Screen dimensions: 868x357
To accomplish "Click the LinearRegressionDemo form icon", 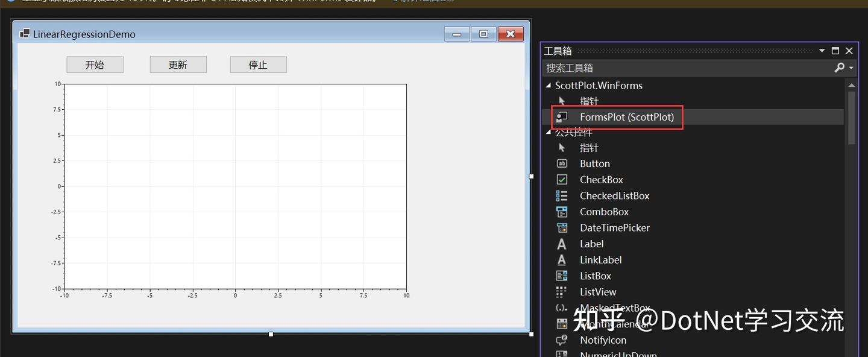I will tap(25, 34).
